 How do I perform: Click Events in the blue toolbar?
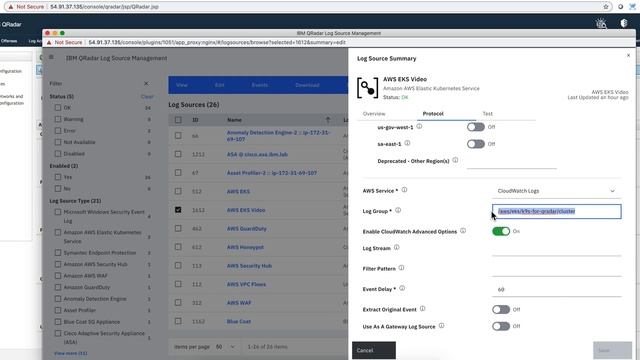pos(260,85)
